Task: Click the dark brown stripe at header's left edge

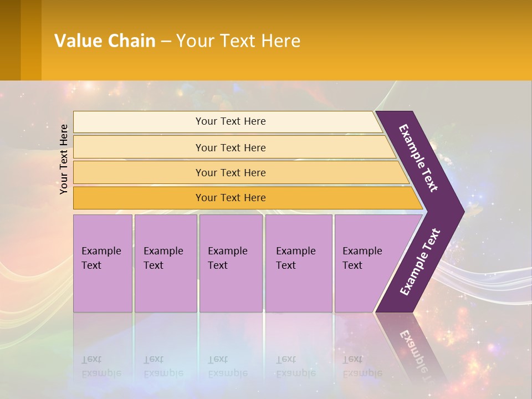Action: point(10,40)
